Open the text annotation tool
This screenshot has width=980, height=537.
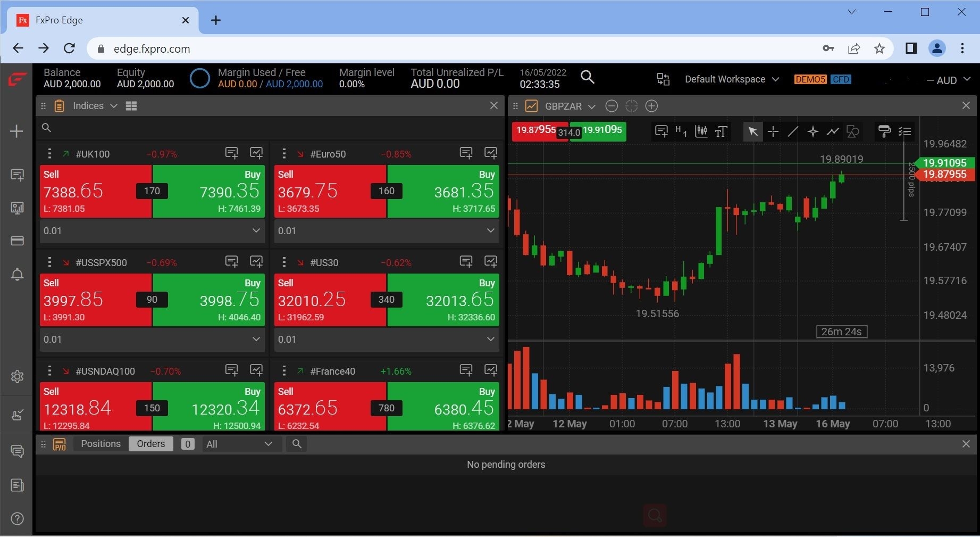(721, 131)
